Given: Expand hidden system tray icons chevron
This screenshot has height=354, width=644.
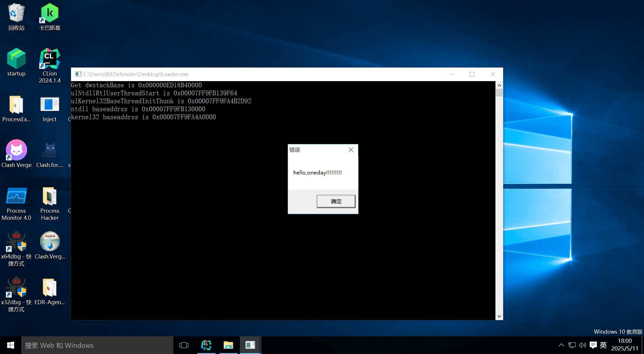Looking at the screenshot, I should coord(561,345).
